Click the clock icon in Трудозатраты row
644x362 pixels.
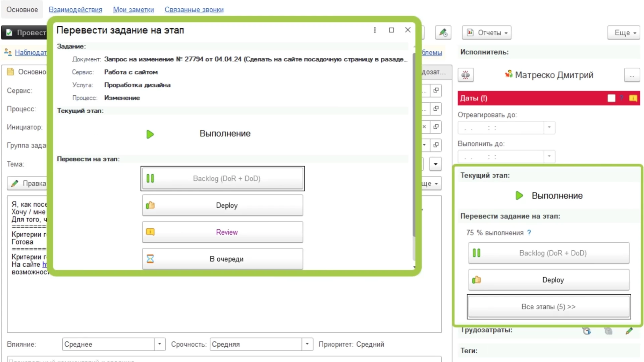click(x=587, y=331)
